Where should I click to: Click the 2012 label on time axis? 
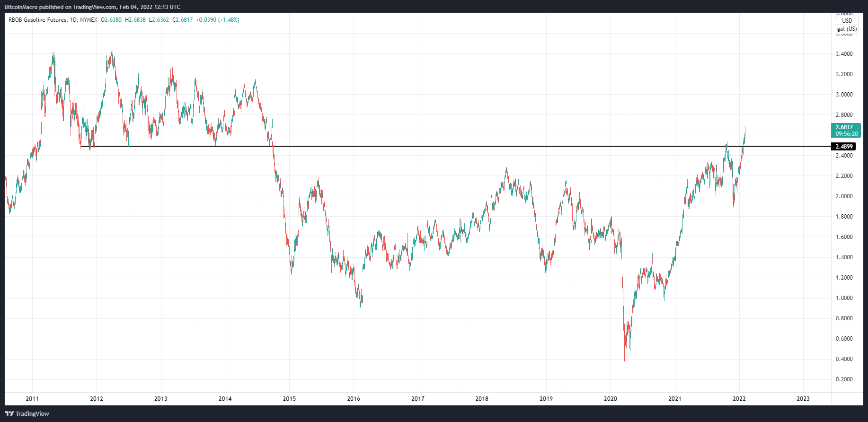(97, 399)
